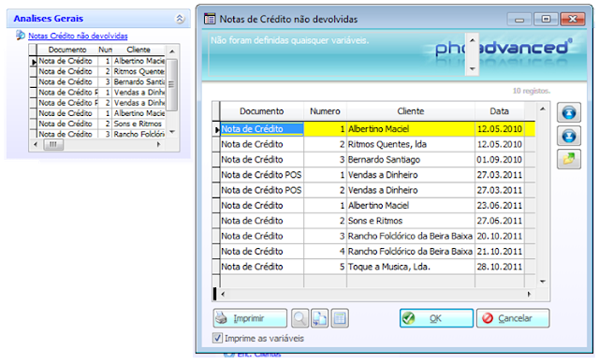The image size is (599, 364).
Task: Click the down arrow of the variables text box
Action: point(472,68)
